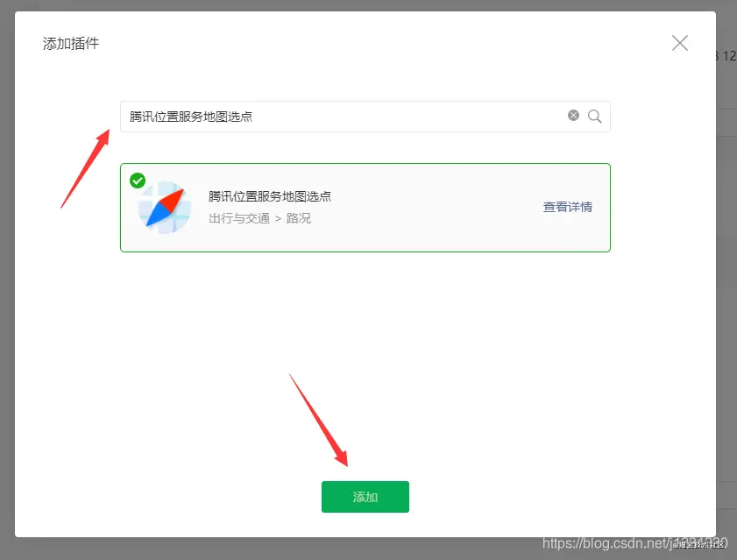Click the magnifier search icon
Viewport: 737px width, 560px height.
click(x=594, y=117)
